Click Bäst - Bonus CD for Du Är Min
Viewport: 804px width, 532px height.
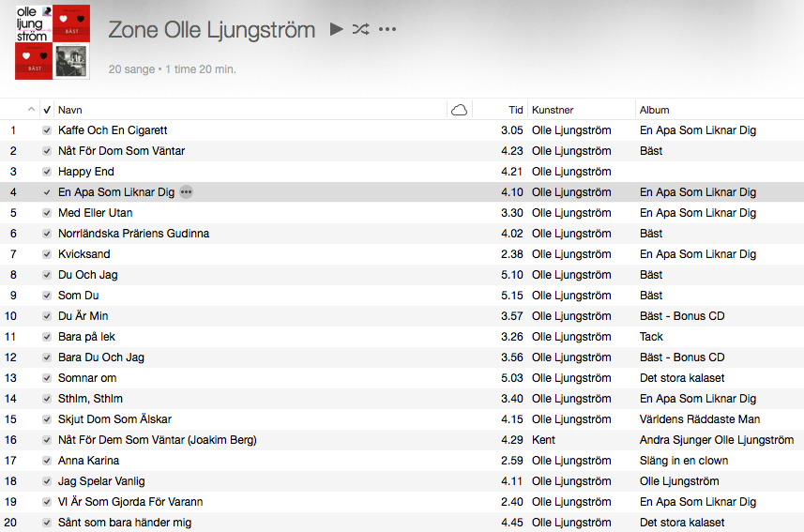pos(682,316)
